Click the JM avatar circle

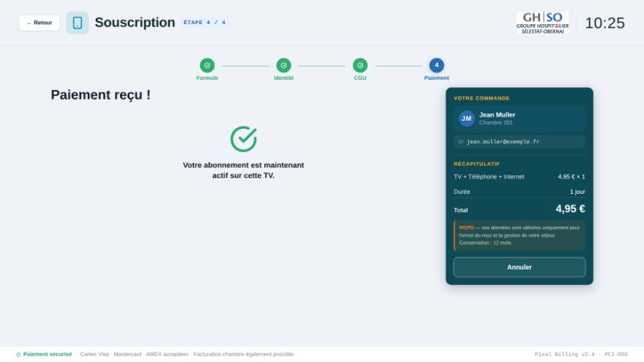point(467,118)
